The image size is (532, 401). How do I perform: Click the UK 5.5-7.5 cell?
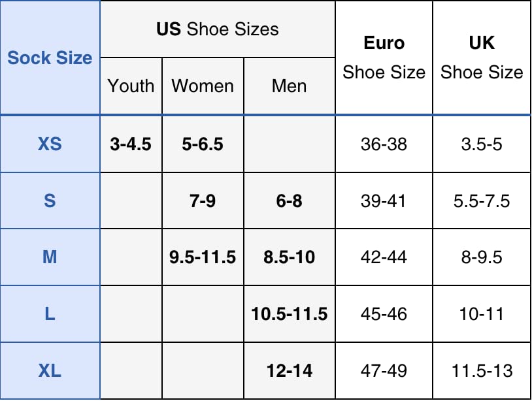[482, 201]
